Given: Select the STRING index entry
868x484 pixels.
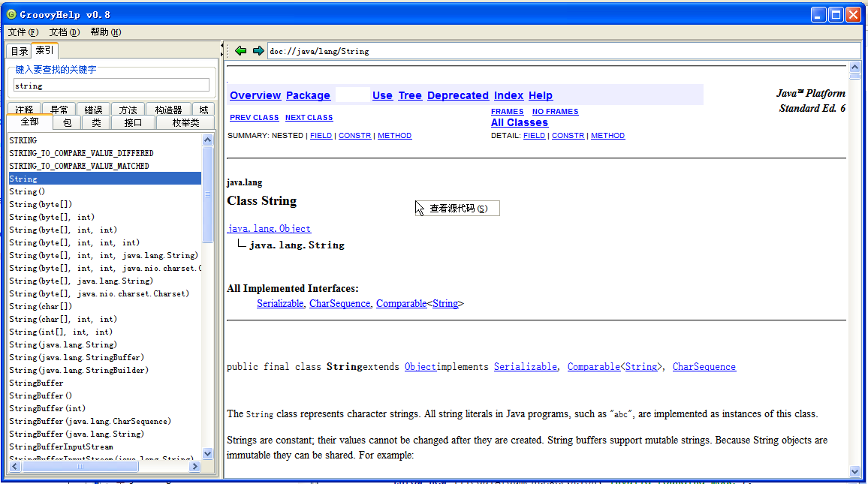Looking at the screenshot, I should [104, 140].
